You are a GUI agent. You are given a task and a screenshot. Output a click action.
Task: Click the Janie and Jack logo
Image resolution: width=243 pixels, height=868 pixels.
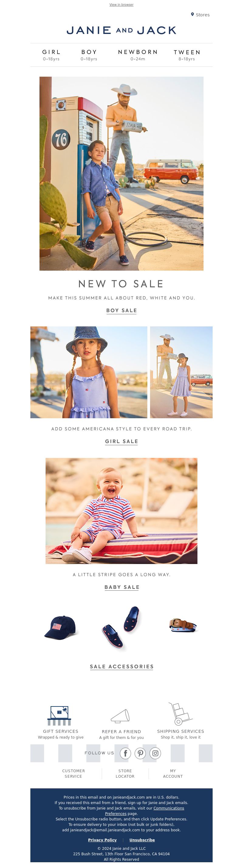pos(122,30)
